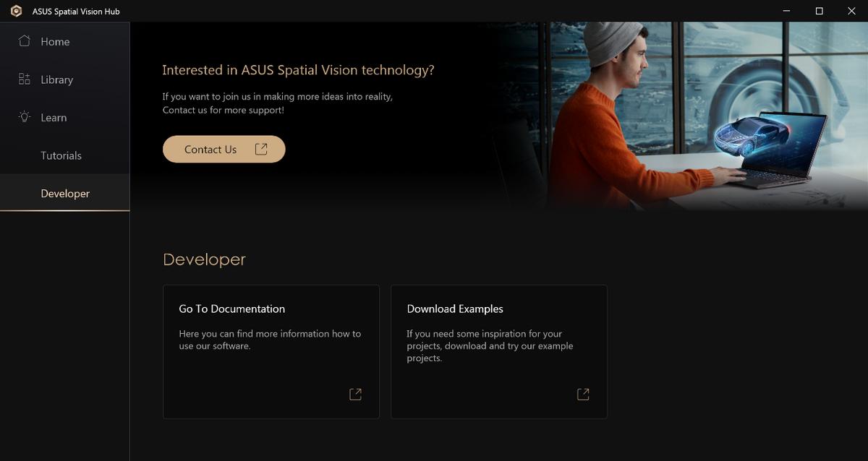Click external link icon on Contact Us button
Screen dimensions: 868x461
tap(261, 149)
